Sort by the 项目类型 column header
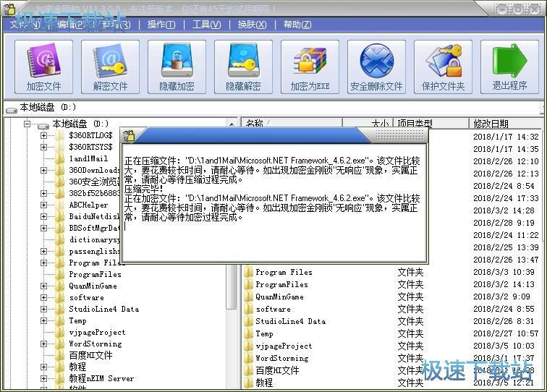Image resolution: width=547 pixels, height=392 pixels. (x=431, y=123)
